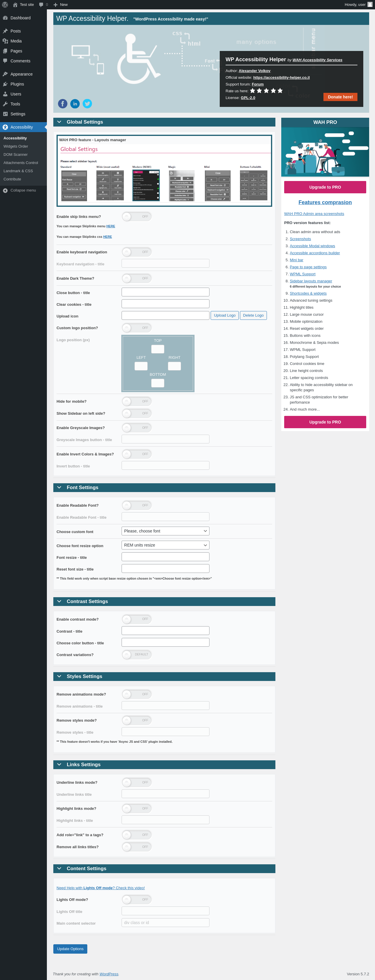Open the font resize option dropdown
This screenshot has height=980, width=375.
coord(165,545)
